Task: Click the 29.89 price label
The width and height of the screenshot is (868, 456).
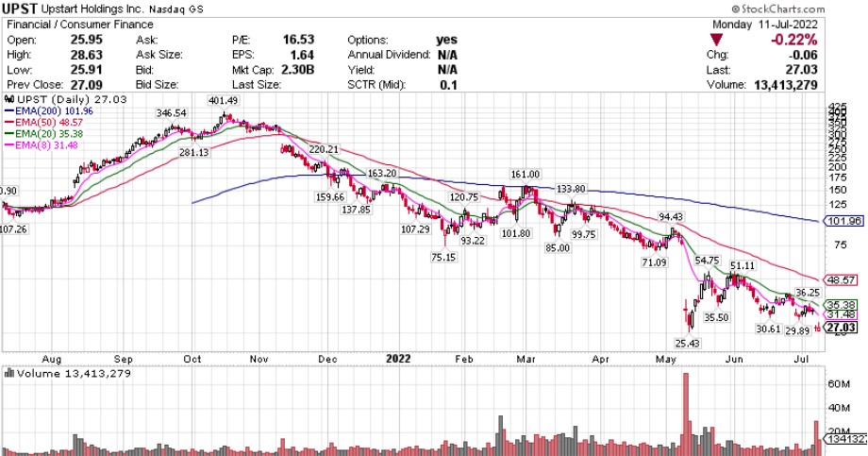Action: [x=797, y=330]
